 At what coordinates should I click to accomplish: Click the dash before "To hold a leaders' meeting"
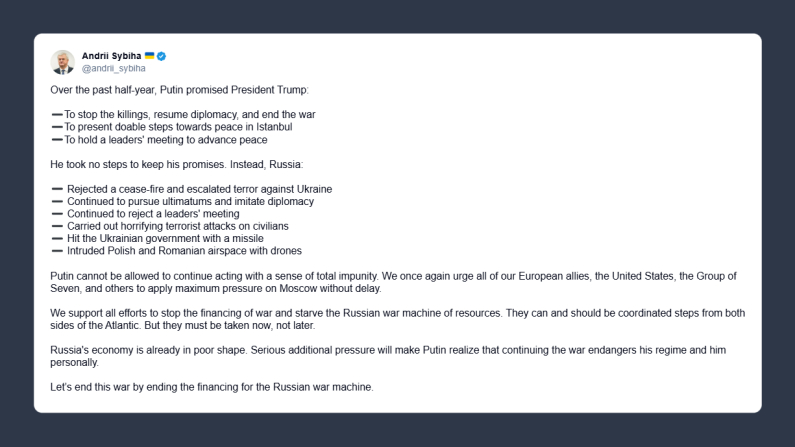tap(56, 141)
